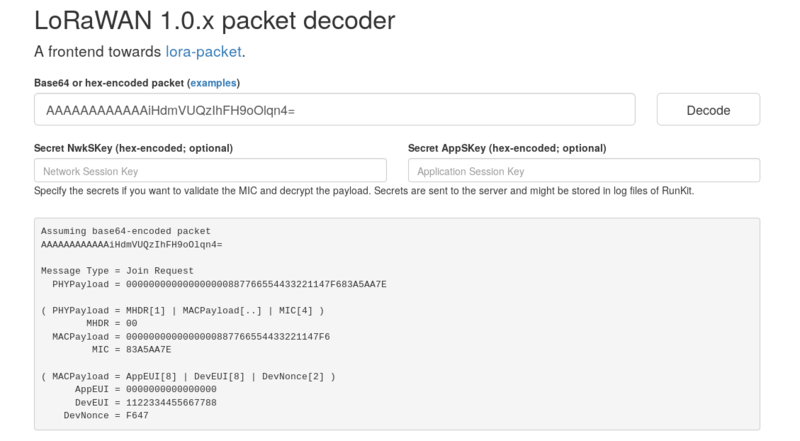Click the DevEUI = 1122334455667788 line
This screenshot has height=441, width=800.
pyautogui.click(x=146, y=401)
